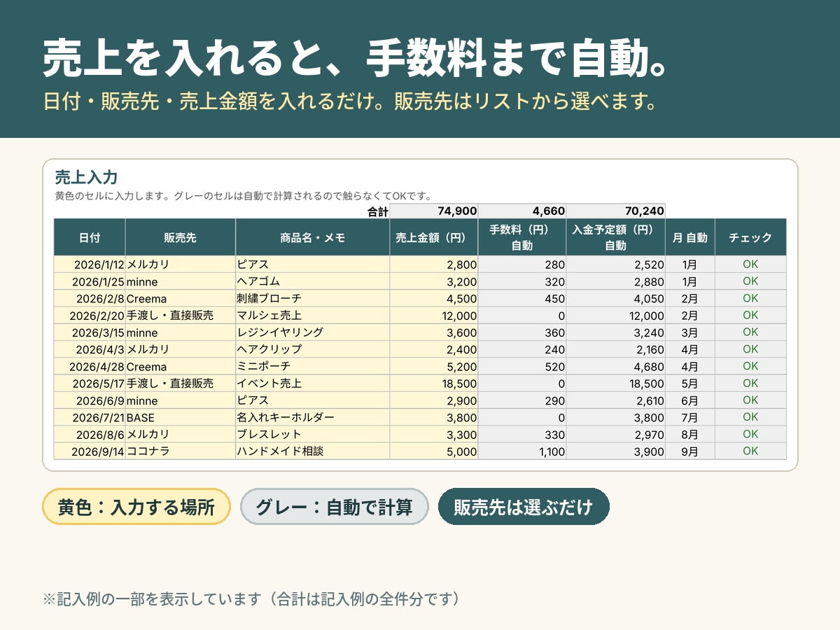Click total sales cell 74,900
840x630 pixels.
coord(434,211)
